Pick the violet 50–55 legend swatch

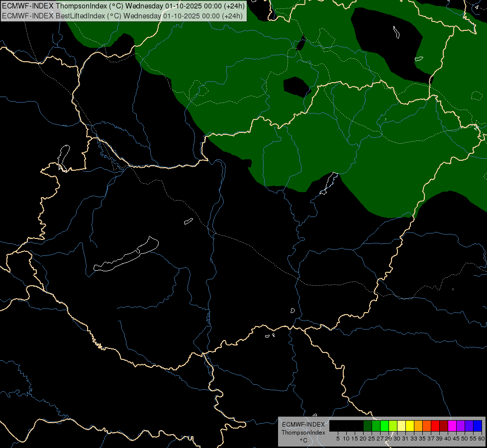tap(469, 426)
